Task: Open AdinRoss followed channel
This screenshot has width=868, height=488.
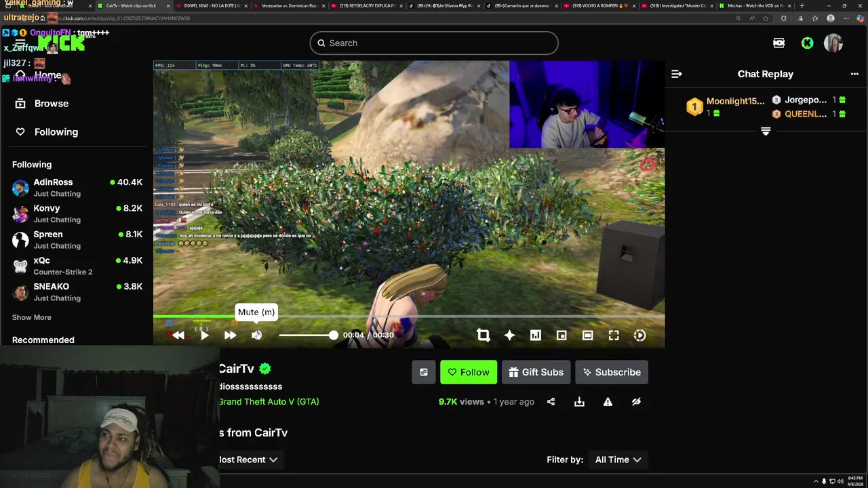Action: coord(77,188)
